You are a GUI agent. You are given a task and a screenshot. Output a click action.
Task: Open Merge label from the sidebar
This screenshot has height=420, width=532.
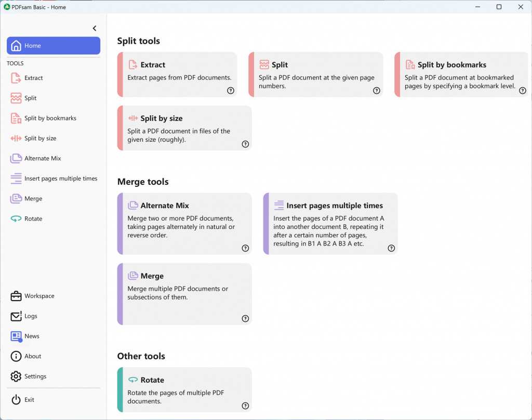[33, 199]
